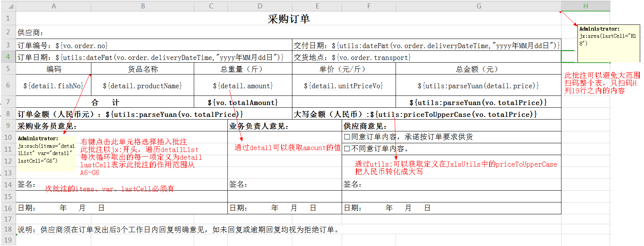Click the 交货地点 ${vo.order.transport} cell
This screenshot has height=246, width=644.
coord(427,57)
